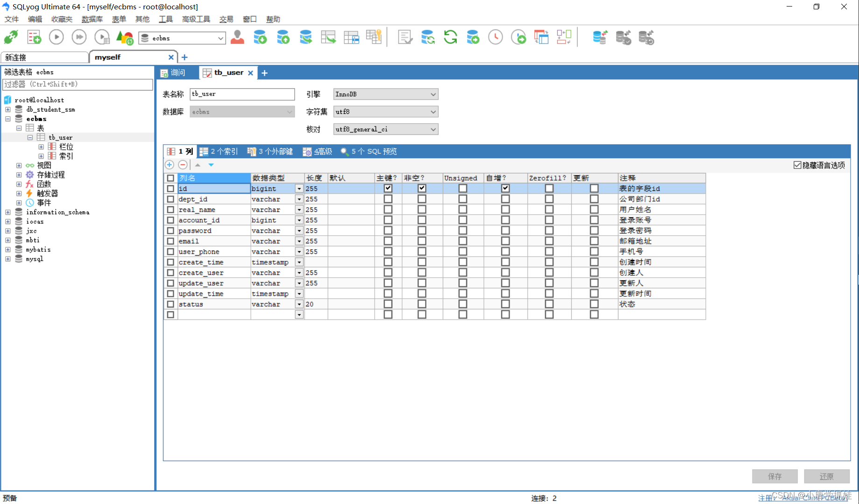
Task: Open the InnoDB engine dropdown
Action: coord(433,94)
